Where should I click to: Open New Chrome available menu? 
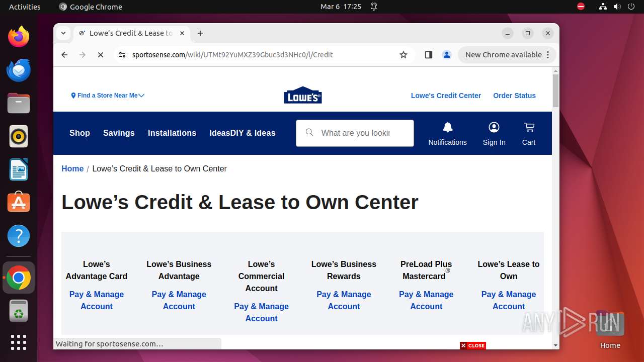(507, 55)
